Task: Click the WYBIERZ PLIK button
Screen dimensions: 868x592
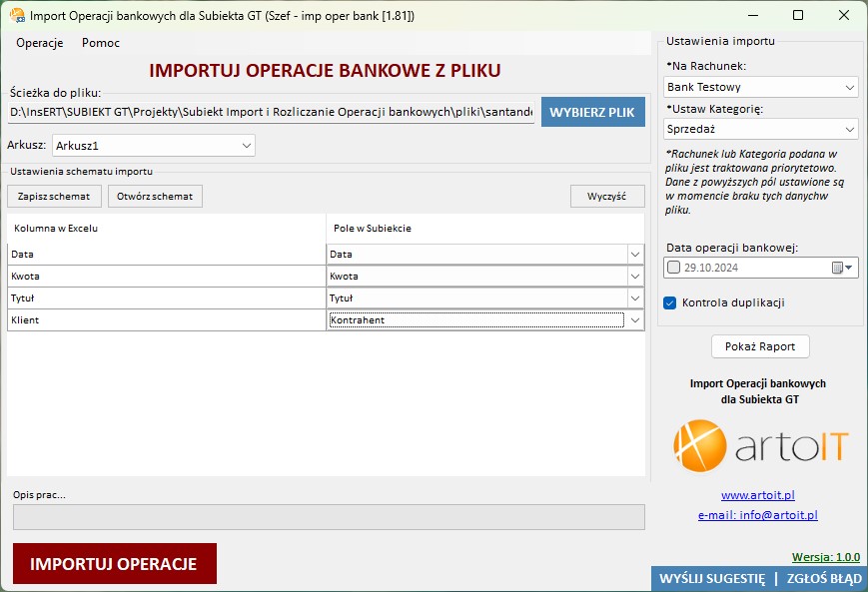Action: point(592,112)
